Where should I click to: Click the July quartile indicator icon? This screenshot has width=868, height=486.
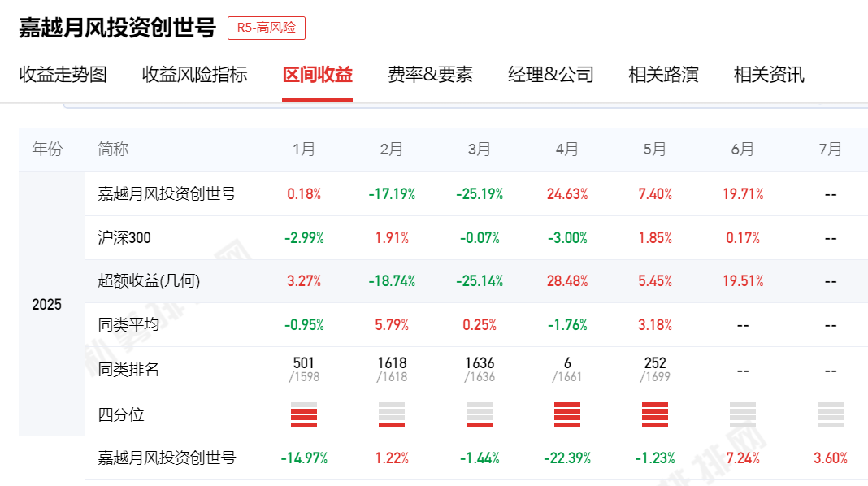[x=831, y=414]
